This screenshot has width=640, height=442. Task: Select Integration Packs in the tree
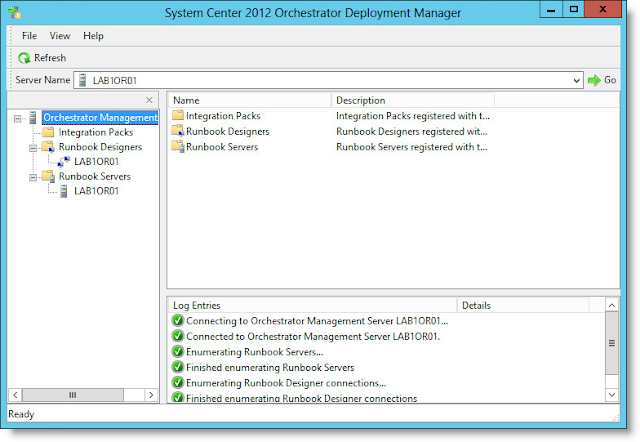[96, 132]
